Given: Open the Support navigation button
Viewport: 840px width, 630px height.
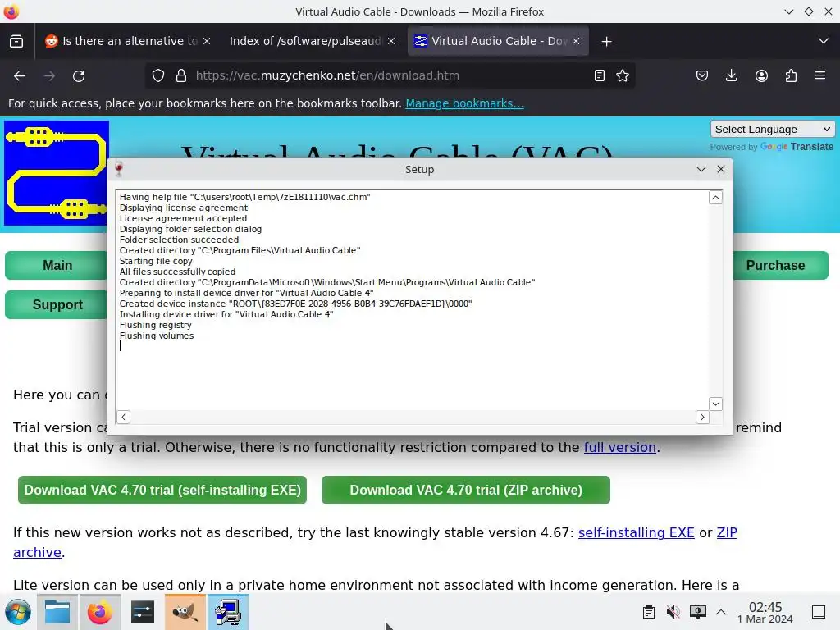Looking at the screenshot, I should tap(57, 304).
